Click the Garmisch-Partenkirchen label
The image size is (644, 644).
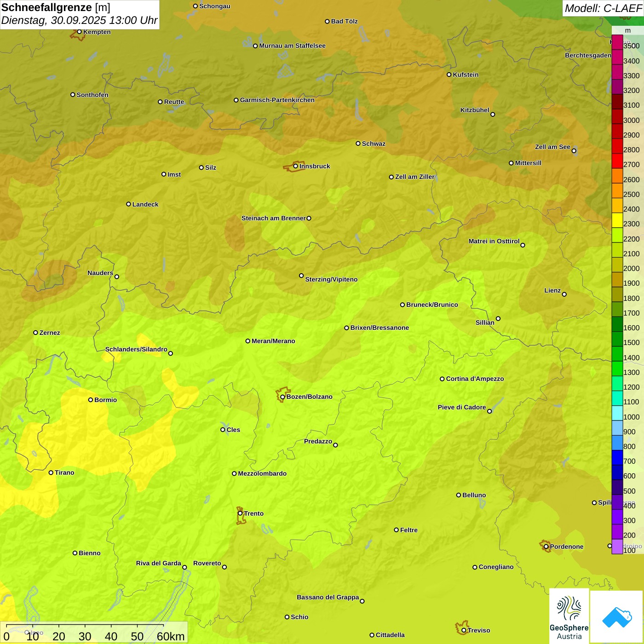click(x=277, y=100)
